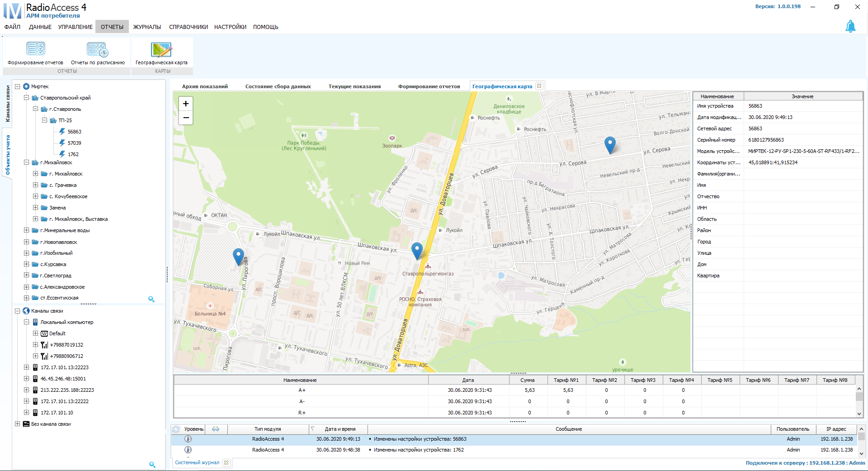Select meter 56863 in tree

[x=74, y=132]
